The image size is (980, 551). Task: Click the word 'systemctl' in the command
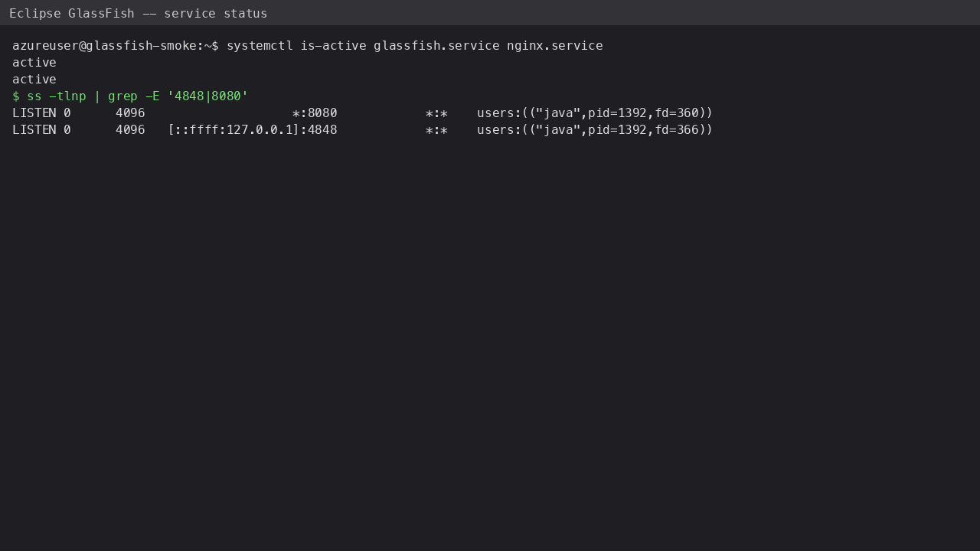(260, 46)
